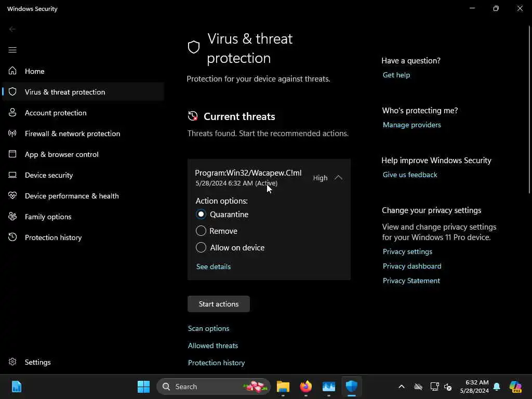Open the Allowed threats link

coord(213,345)
